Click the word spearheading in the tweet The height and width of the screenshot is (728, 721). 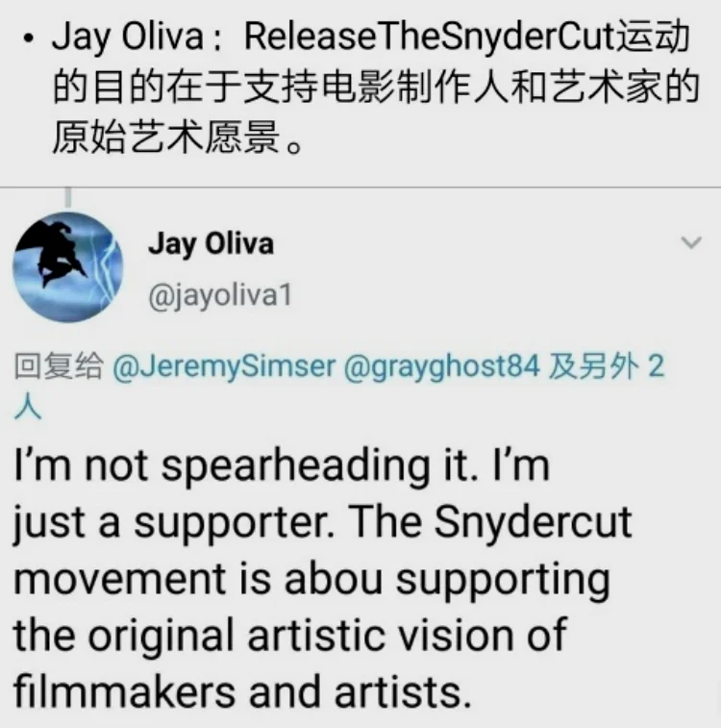pyautogui.click(x=295, y=466)
